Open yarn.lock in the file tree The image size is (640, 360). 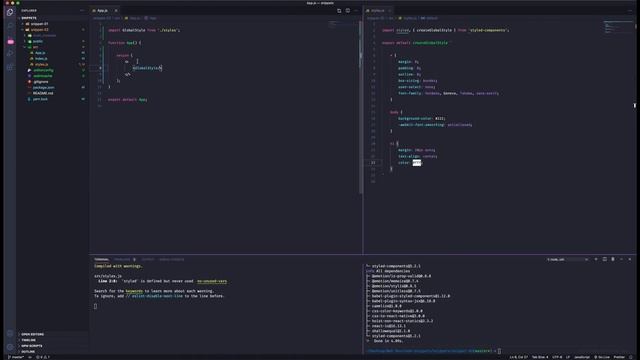point(40,99)
